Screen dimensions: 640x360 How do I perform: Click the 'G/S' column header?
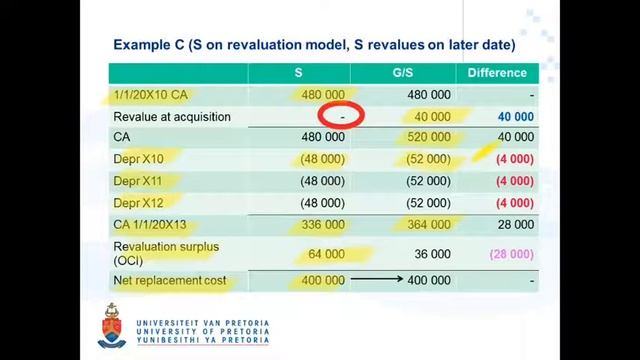pos(402,73)
